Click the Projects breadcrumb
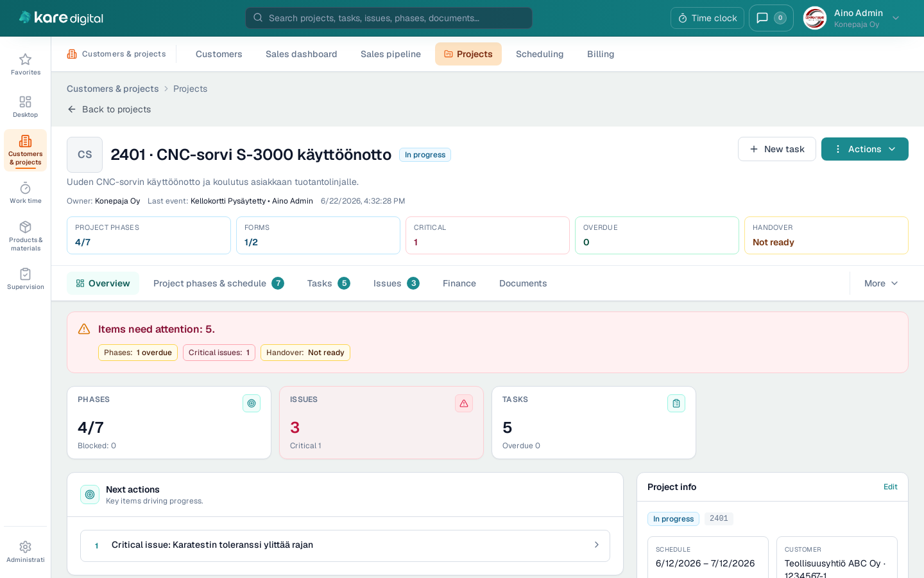Viewport: 924px width, 578px height. click(190, 89)
